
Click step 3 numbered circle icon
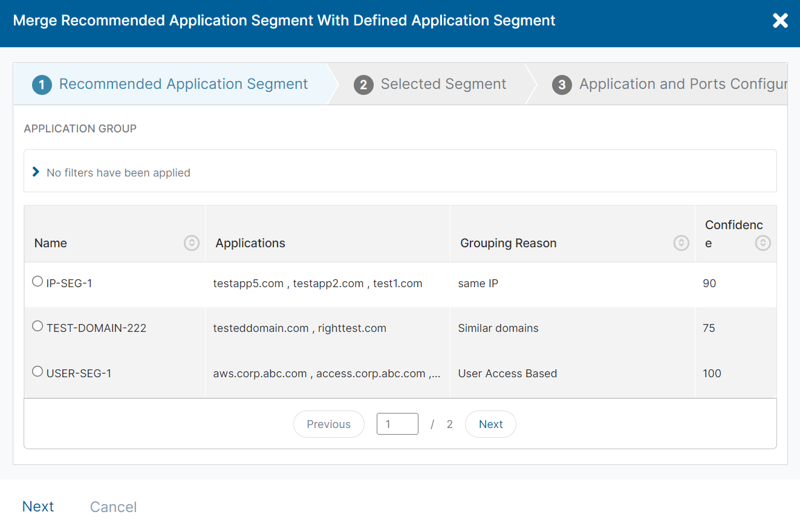point(562,85)
